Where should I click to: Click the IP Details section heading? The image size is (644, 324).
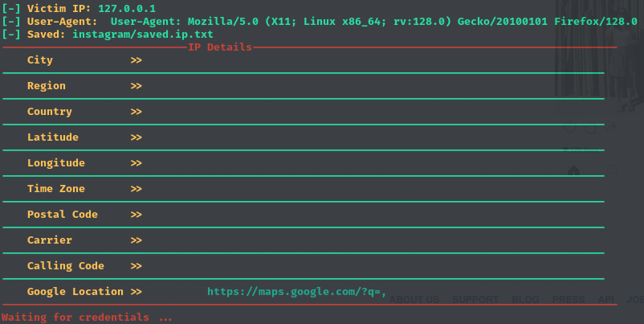[220, 47]
